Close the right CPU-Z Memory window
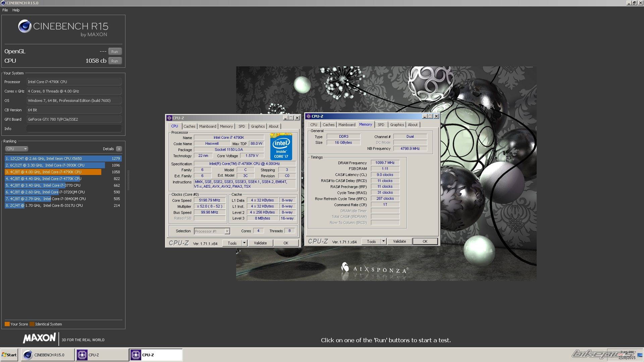This screenshot has width=644, height=362. tap(436, 116)
